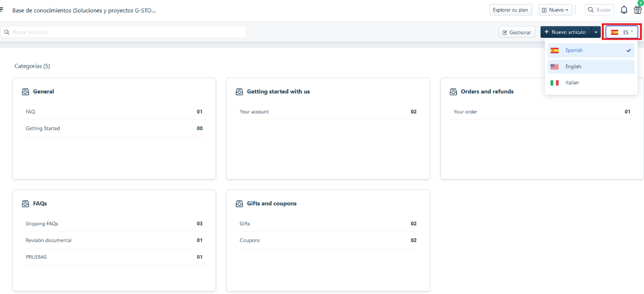Open the gift box rewards icon
The image size is (644, 294).
[x=638, y=10]
